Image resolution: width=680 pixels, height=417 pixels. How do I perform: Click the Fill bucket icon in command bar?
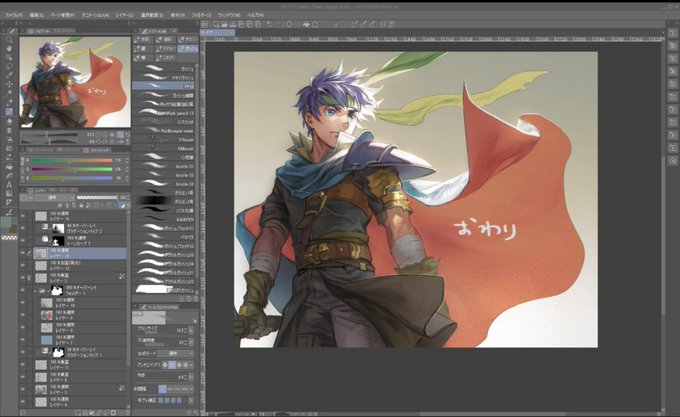tap(306, 24)
